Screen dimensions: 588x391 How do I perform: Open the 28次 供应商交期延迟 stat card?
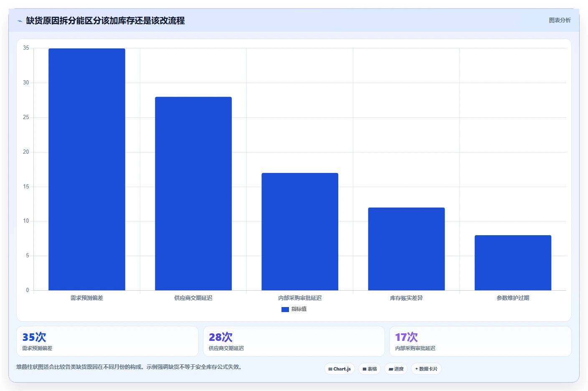click(294, 341)
